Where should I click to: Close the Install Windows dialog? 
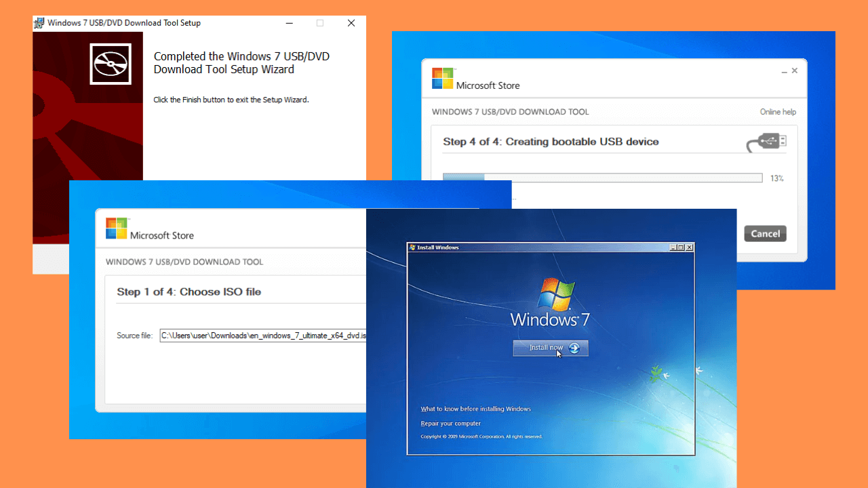[x=690, y=247]
